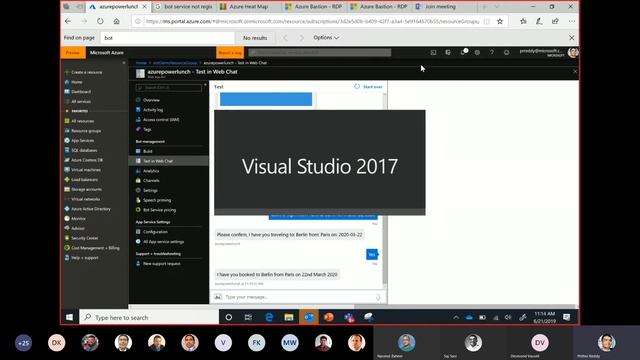Click the chat upload image icon
The width and height of the screenshot is (640, 360).
click(218, 297)
